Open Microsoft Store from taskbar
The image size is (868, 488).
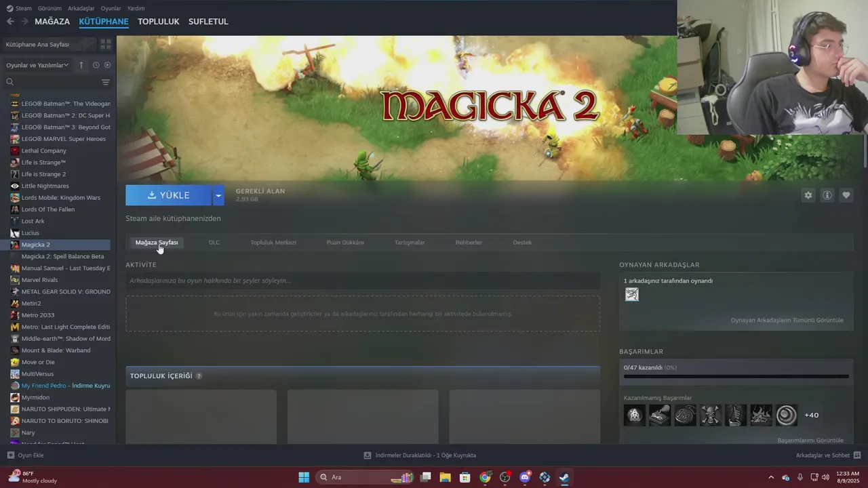pos(465,477)
